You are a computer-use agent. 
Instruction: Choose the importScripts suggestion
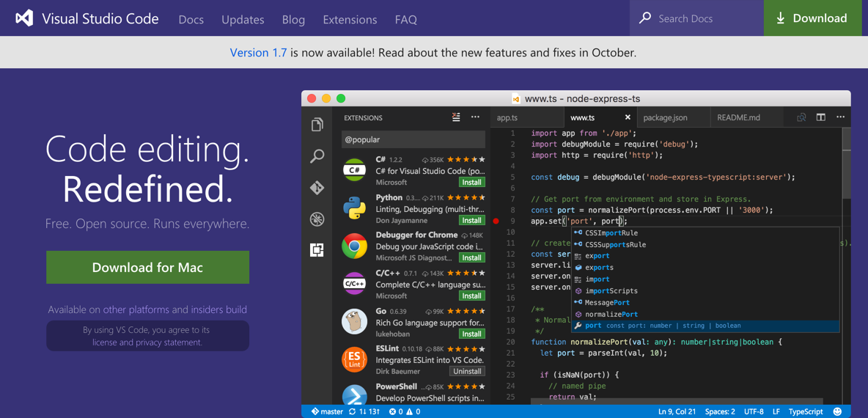pyautogui.click(x=705, y=290)
